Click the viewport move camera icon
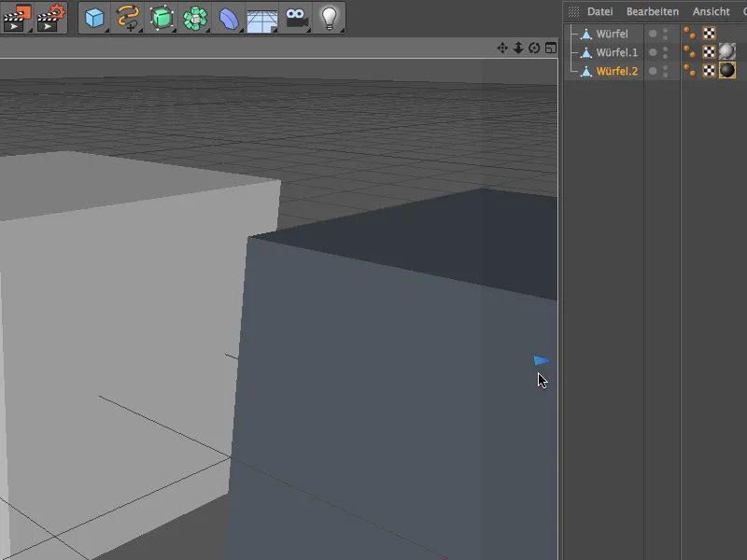 [502, 49]
